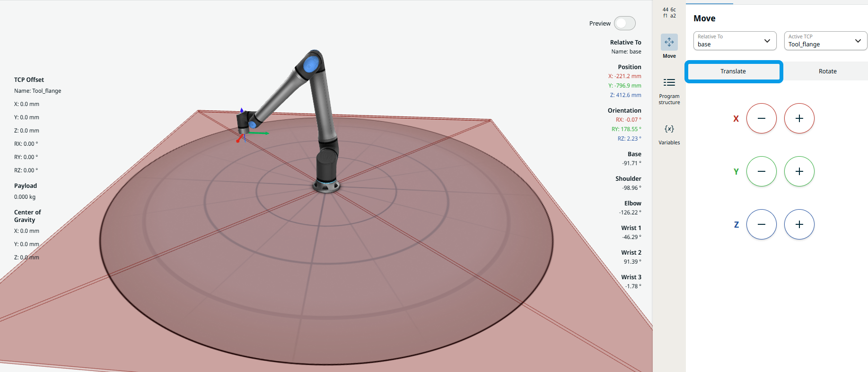Screen dimensions: 868x372
Task: Click the robot ID hex code badge
Action: pos(669,13)
